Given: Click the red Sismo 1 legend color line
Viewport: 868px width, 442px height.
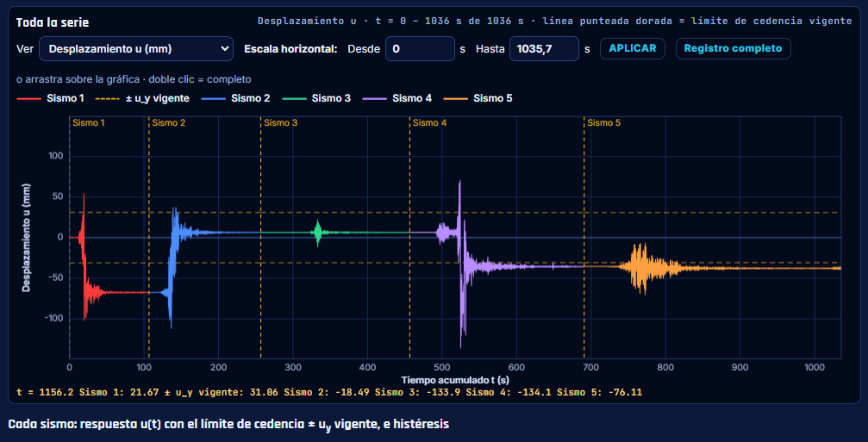Looking at the screenshot, I should coord(28,98).
